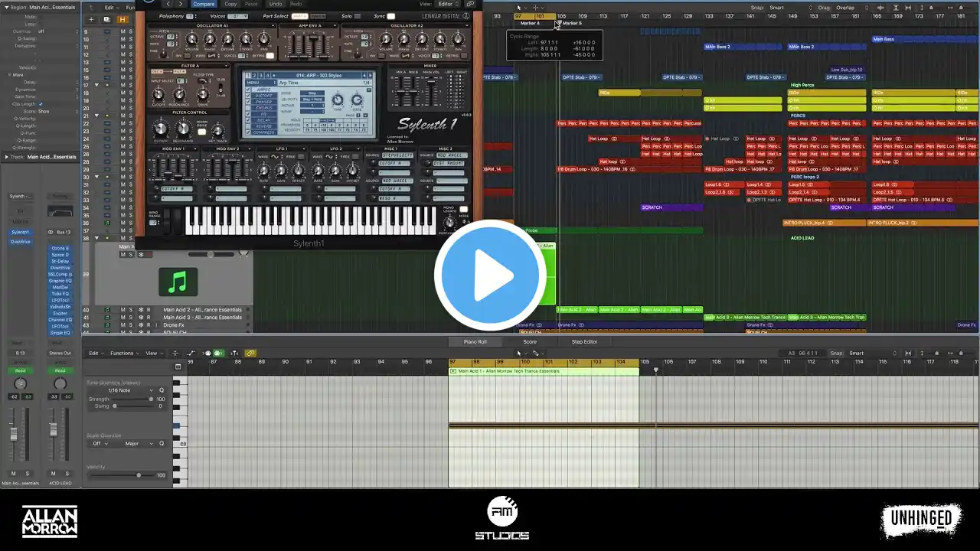Image resolution: width=980 pixels, height=551 pixels.
Task: Open the Mod Env 1 section dropdown arrow
Action: tap(194, 148)
